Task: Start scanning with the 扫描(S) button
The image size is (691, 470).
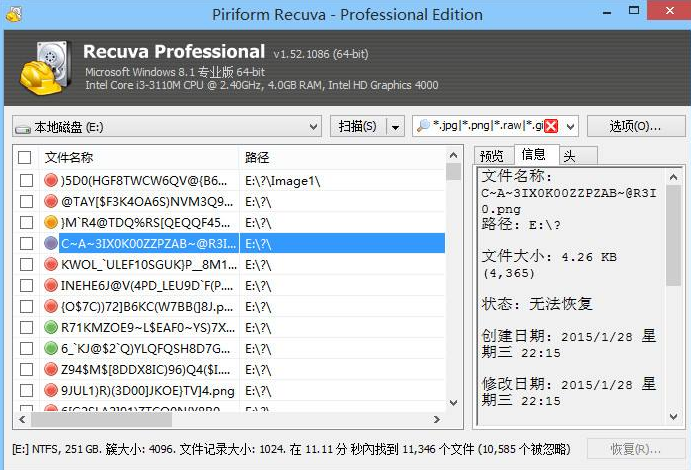Action: [358, 127]
